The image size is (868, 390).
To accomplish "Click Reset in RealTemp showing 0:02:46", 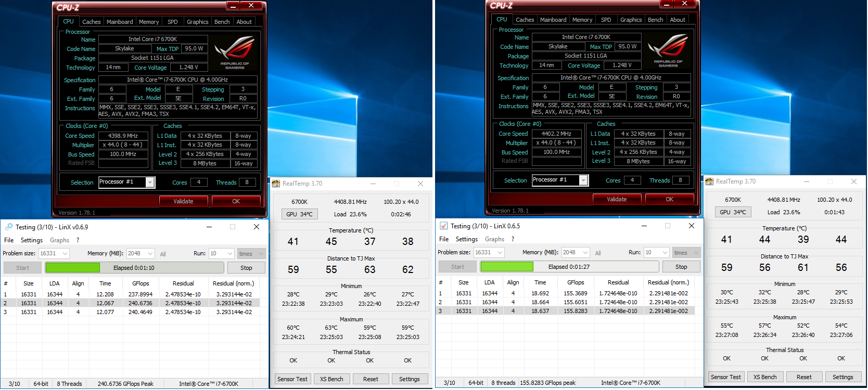I will 371,379.
